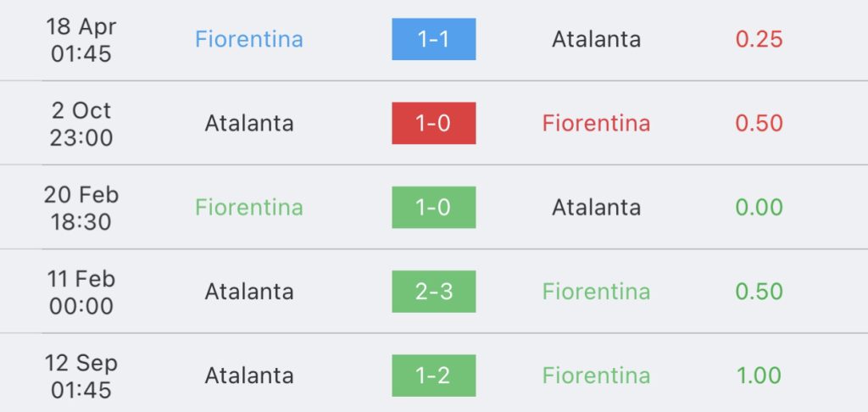Click the red 1-0 score badge
868x412 pixels.
pyautogui.click(x=433, y=123)
